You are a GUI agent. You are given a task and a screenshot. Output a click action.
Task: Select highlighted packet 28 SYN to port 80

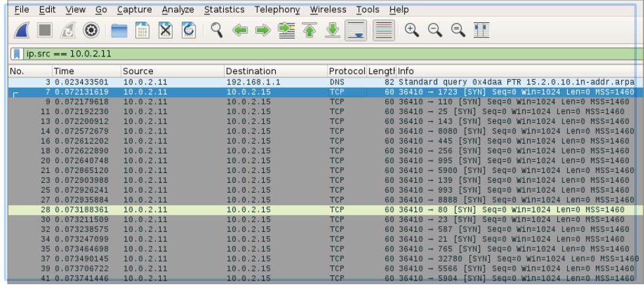[x=326, y=210]
